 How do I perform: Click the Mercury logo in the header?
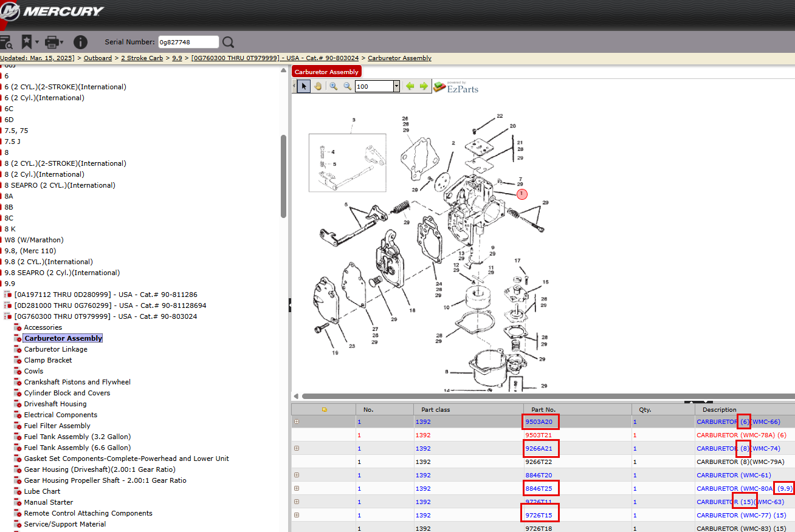click(52, 11)
